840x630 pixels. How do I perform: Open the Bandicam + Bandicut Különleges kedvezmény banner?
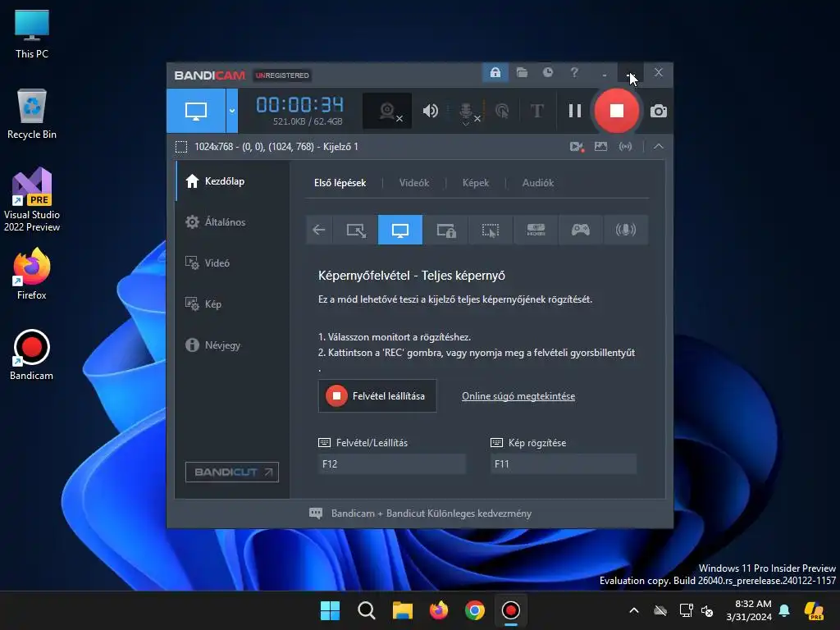[421, 514]
